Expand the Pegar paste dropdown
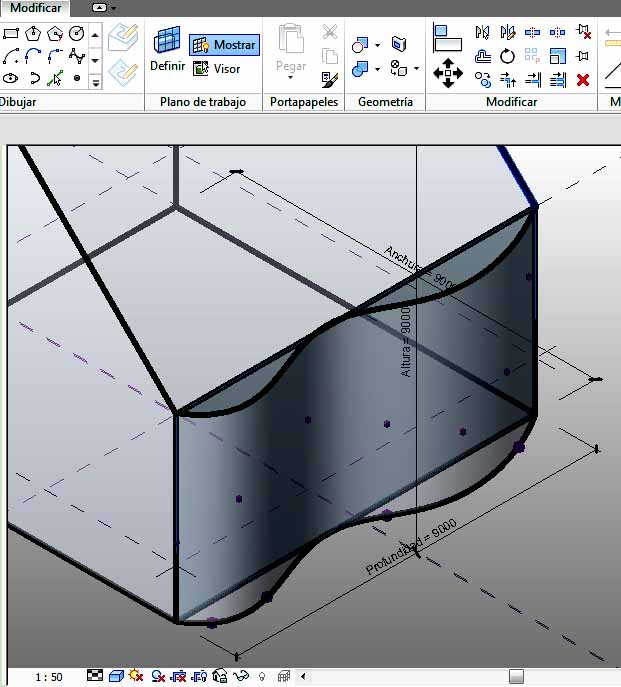Image resolution: width=621 pixels, height=687 pixels. [x=291, y=79]
